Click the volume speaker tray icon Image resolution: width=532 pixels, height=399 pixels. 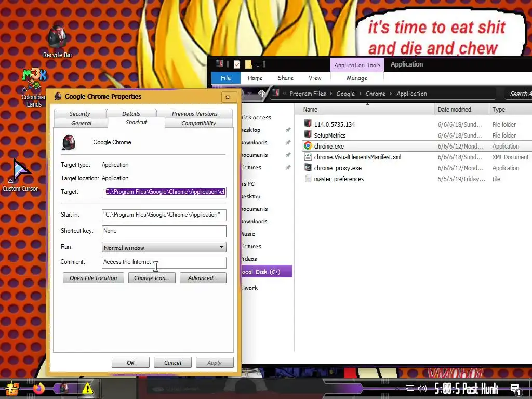(422, 389)
